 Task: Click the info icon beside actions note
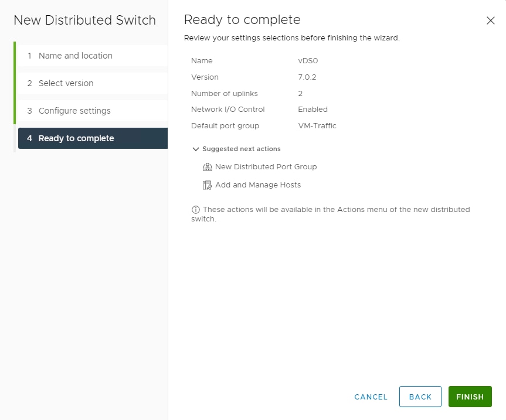(x=196, y=210)
